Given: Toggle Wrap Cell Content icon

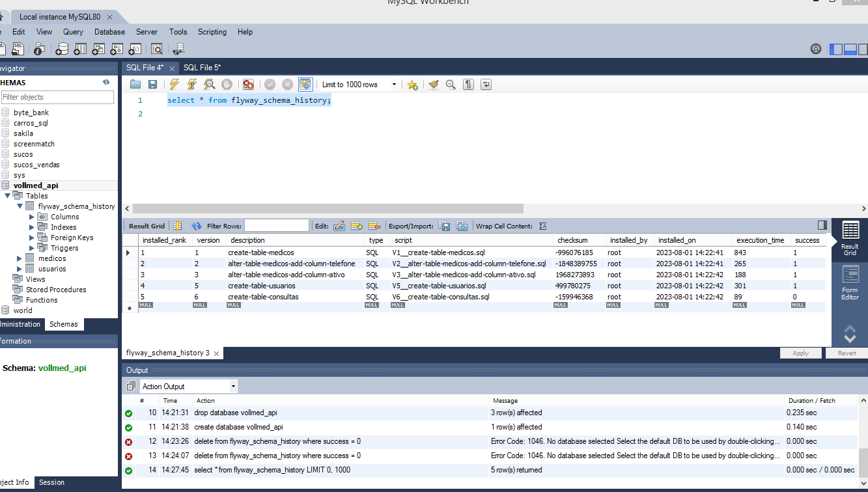Looking at the screenshot, I should click(542, 226).
